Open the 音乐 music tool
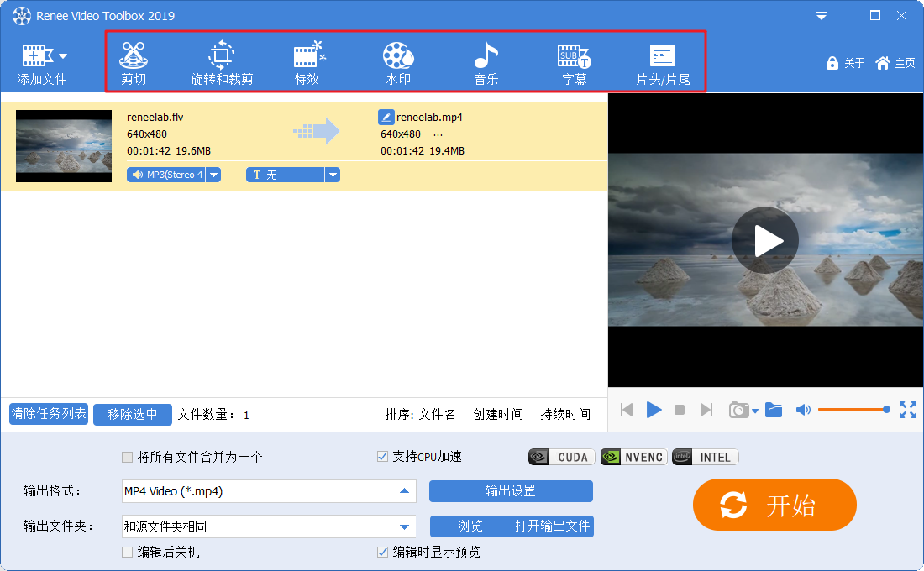 (486, 63)
